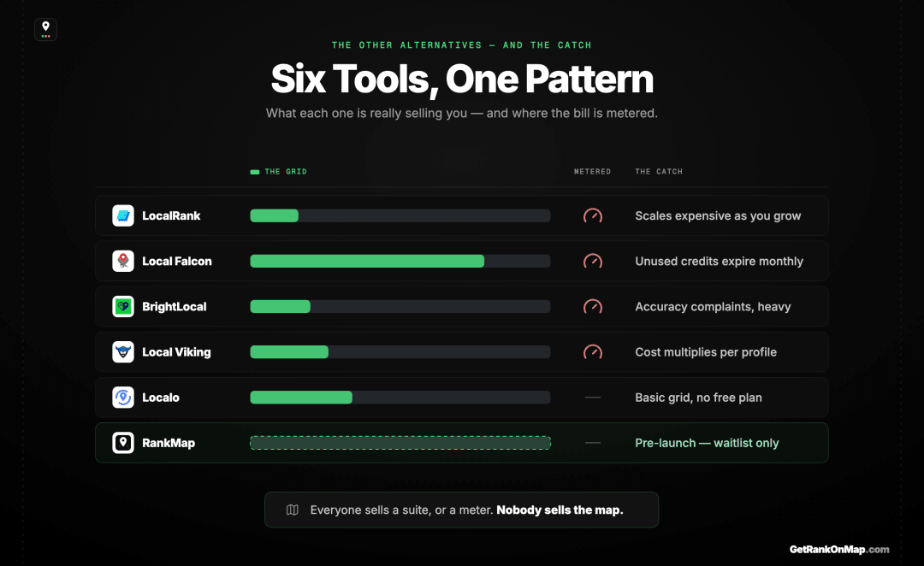The image size is (924, 566).
Task: Click the metered dash in the Localo row
Action: click(x=593, y=397)
